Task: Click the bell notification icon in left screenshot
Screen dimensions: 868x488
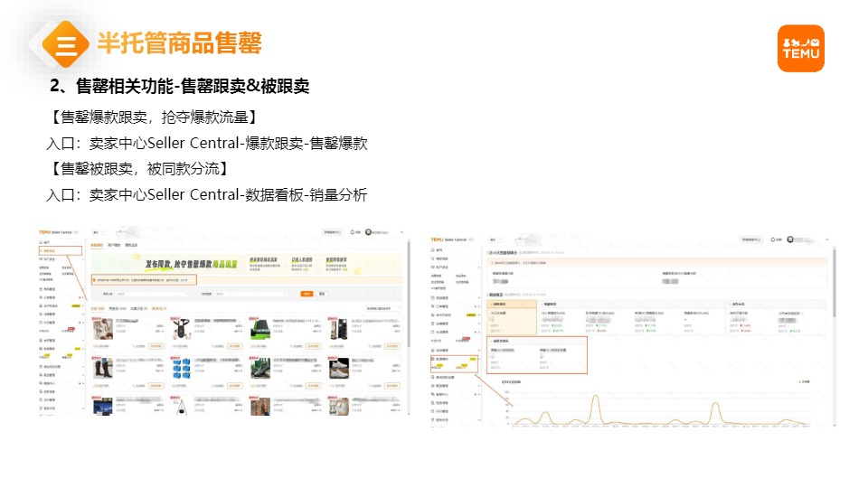Action: [354, 232]
